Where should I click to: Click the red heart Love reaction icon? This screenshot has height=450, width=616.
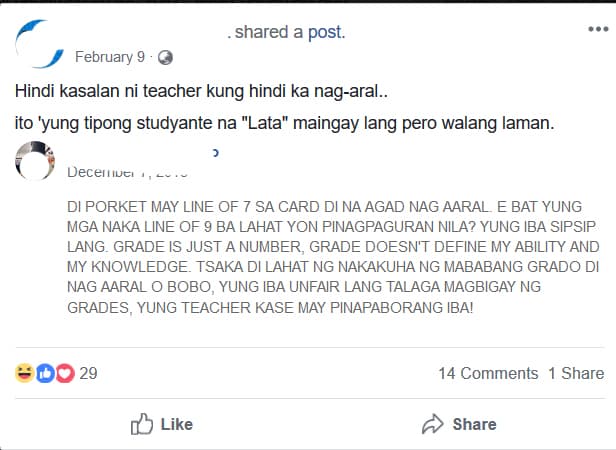tap(65, 373)
